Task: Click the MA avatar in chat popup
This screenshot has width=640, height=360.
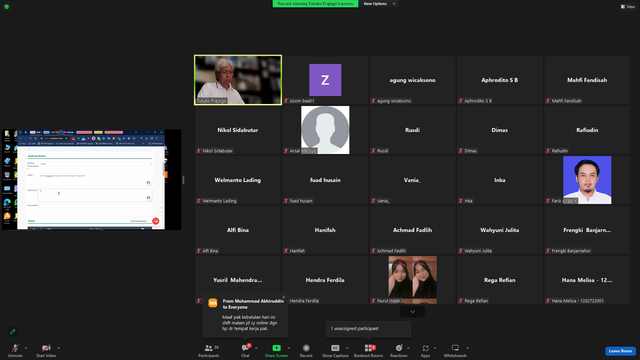Action: pyautogui.click(x=213, y=303)
